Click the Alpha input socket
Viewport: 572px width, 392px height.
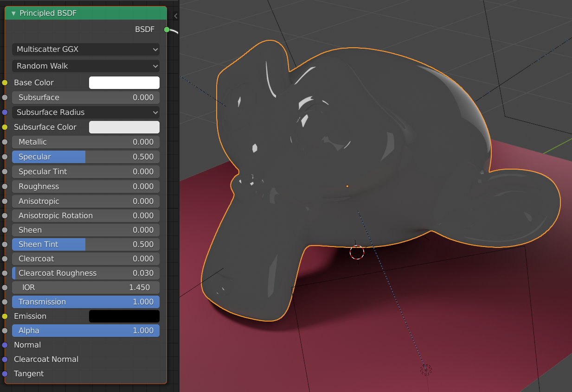[x=5, y=330]
